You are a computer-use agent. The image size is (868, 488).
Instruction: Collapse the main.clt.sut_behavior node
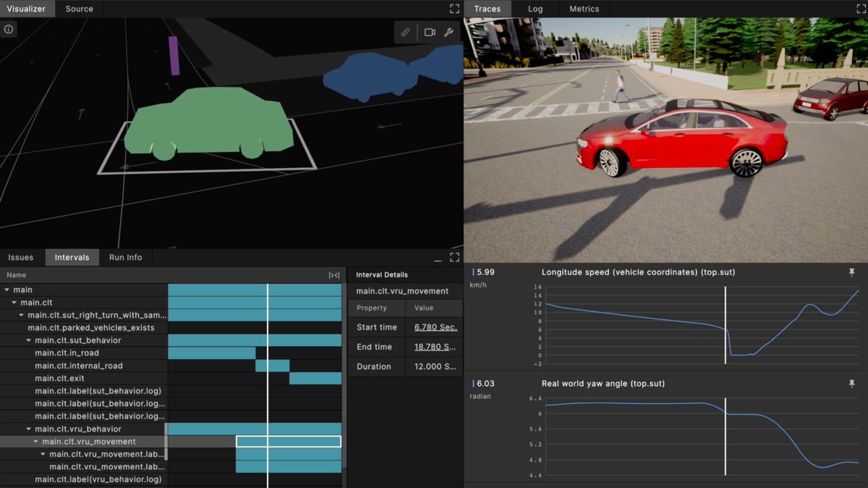tap(29, 340)
